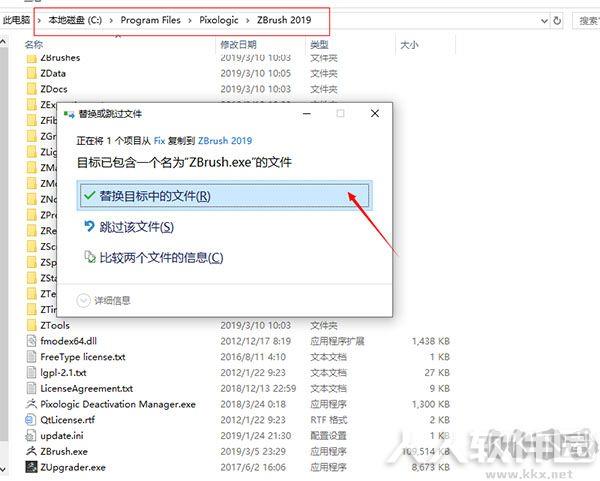Screen dimensions: 600x481
Task: Expand chevron after 本地磁盘 (C:)
Action: tap(111, 20)
